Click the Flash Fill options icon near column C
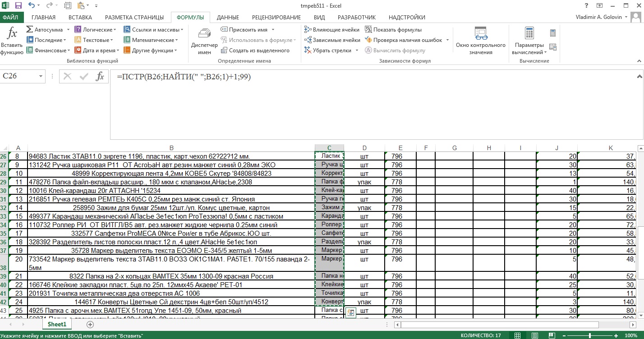The width and height of the screenshot is (644, 339). (x=351, y=313)
